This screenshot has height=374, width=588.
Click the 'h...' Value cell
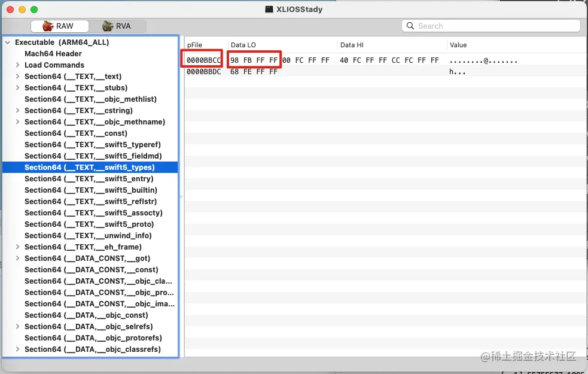click(x=457, y=72)
